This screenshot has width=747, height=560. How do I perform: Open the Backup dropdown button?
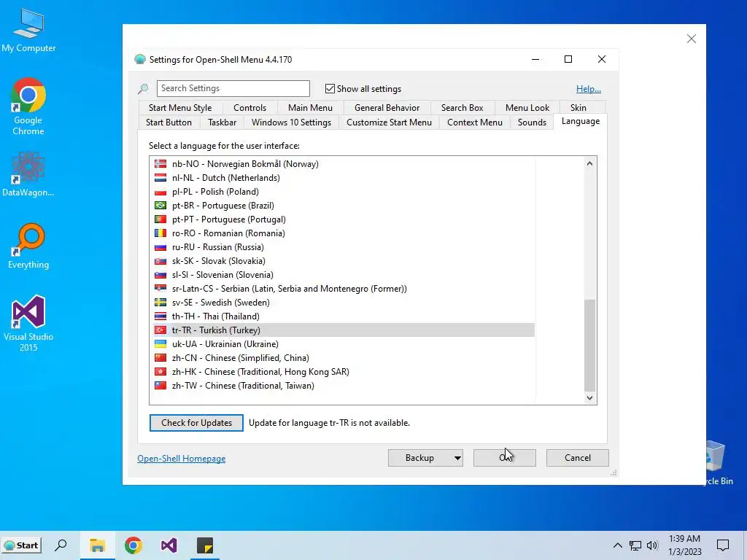[425, 458]
